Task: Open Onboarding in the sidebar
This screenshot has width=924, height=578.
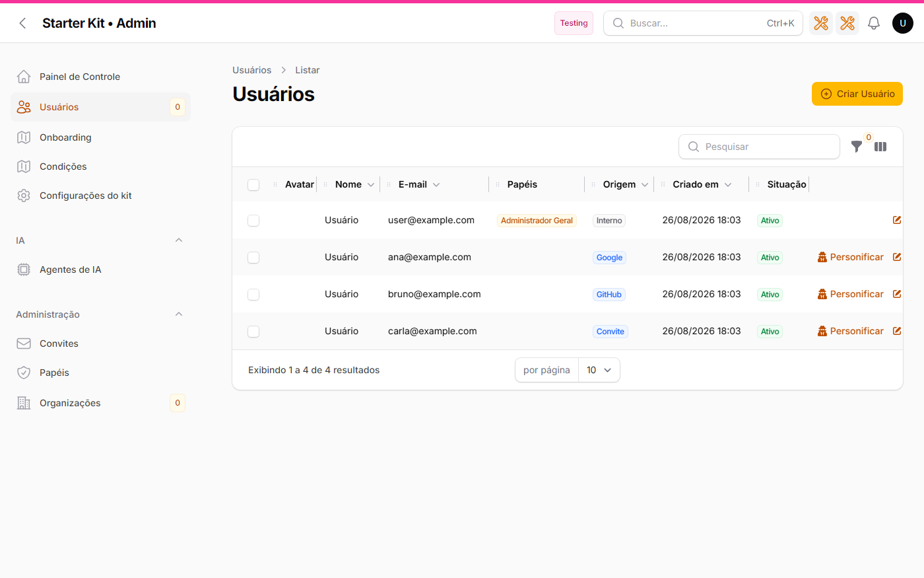Action: [100, 137]
